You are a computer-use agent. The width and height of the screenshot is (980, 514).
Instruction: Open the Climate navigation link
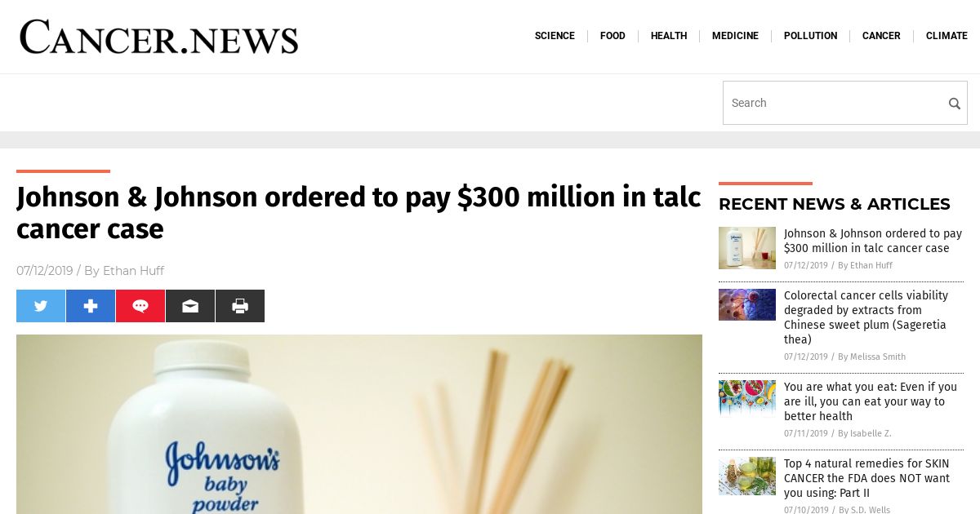tap(947, 36)
